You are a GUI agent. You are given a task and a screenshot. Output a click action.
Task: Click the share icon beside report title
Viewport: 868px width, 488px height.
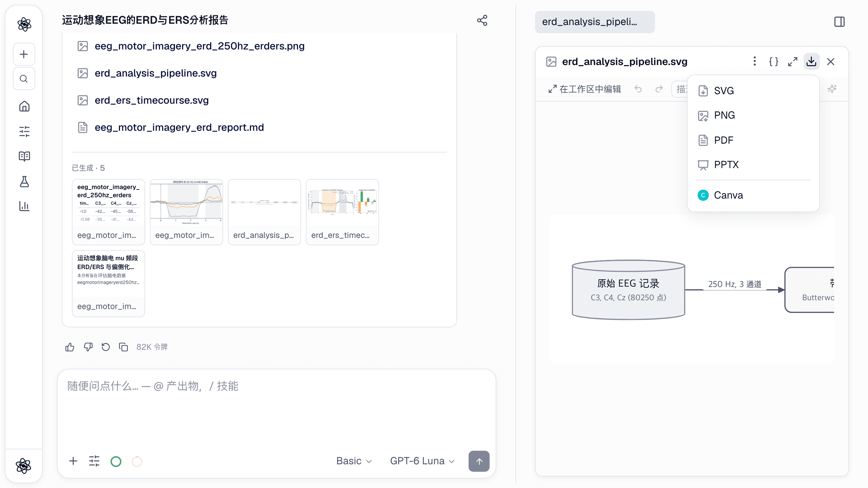pos(482,20)
